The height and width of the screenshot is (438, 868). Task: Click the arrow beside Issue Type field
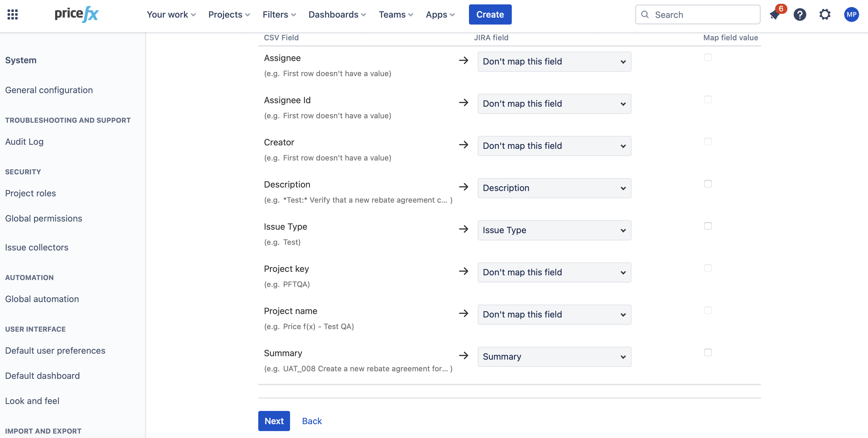tap(464, 229)
